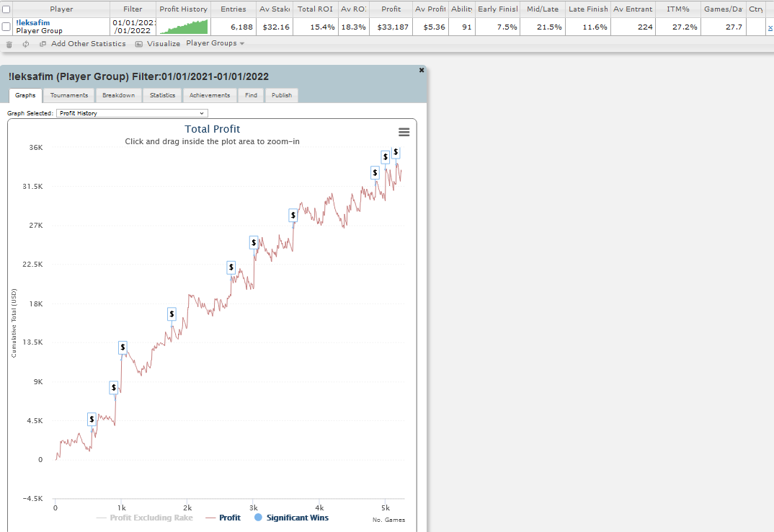Image resolution: width=774 pixels, height=532 pixels.
Task: Sort by the Entries column header
Action: 233,9
